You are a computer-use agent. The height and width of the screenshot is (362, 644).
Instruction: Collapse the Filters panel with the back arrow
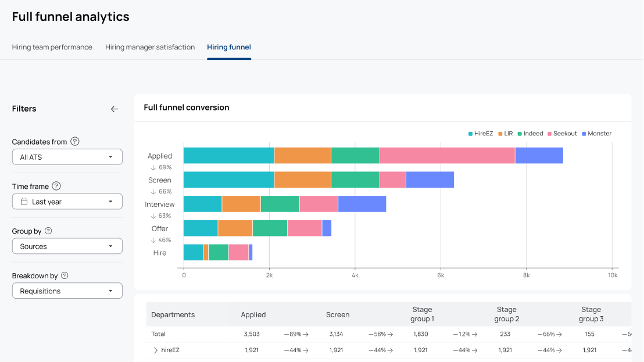(115, 109)
